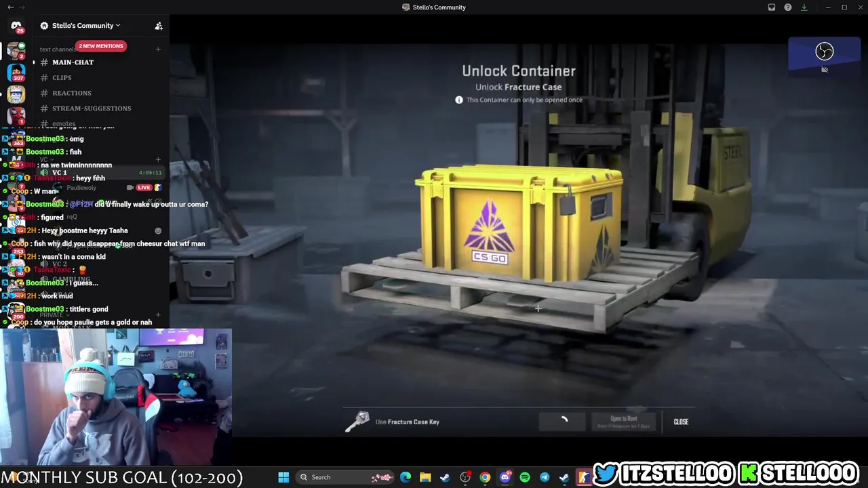Click chat message "do you hope paulie gets a gold"
This screenshot has height=488, width=868.
[x=93, y=323]
